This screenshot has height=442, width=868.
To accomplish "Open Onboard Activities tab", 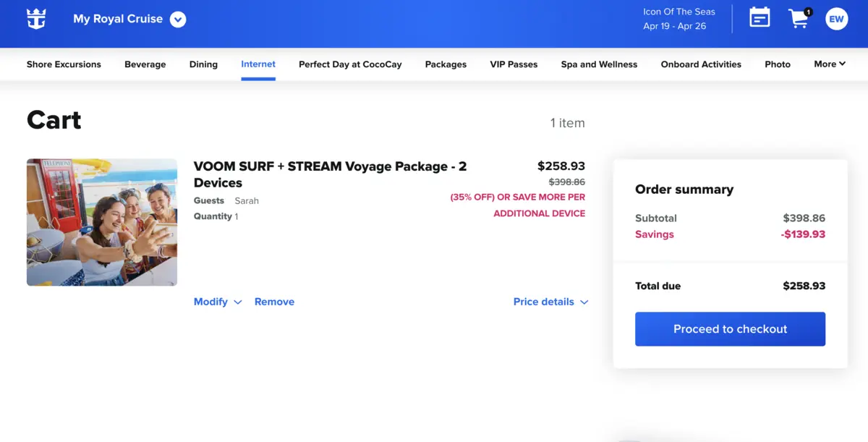I will [701, 64].
